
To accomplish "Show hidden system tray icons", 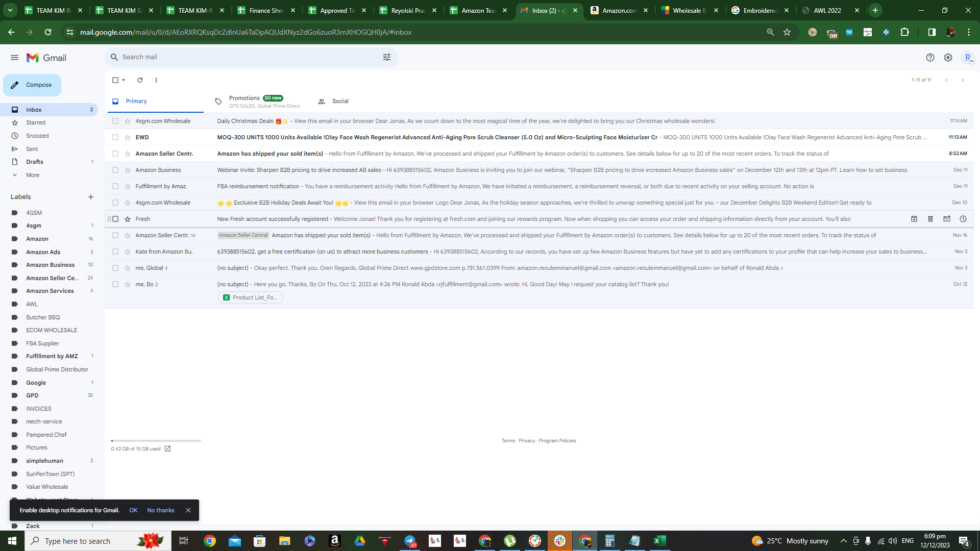I will pos(843,541).
